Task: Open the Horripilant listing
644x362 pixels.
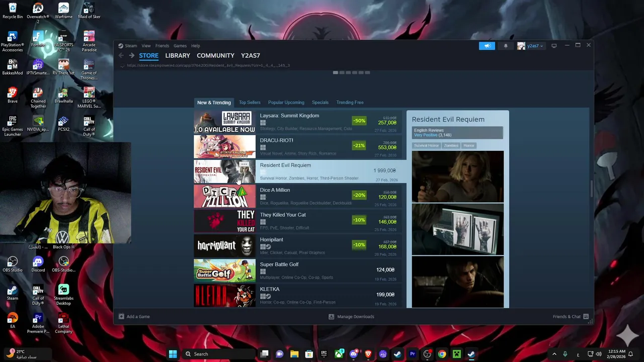Action: click(x=298, y=246)
